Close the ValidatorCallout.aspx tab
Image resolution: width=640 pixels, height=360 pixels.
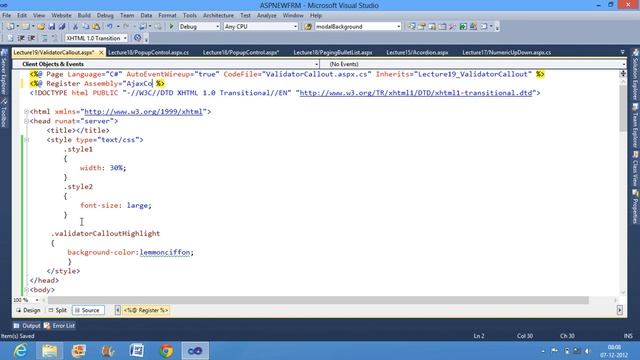pos(101,52)
